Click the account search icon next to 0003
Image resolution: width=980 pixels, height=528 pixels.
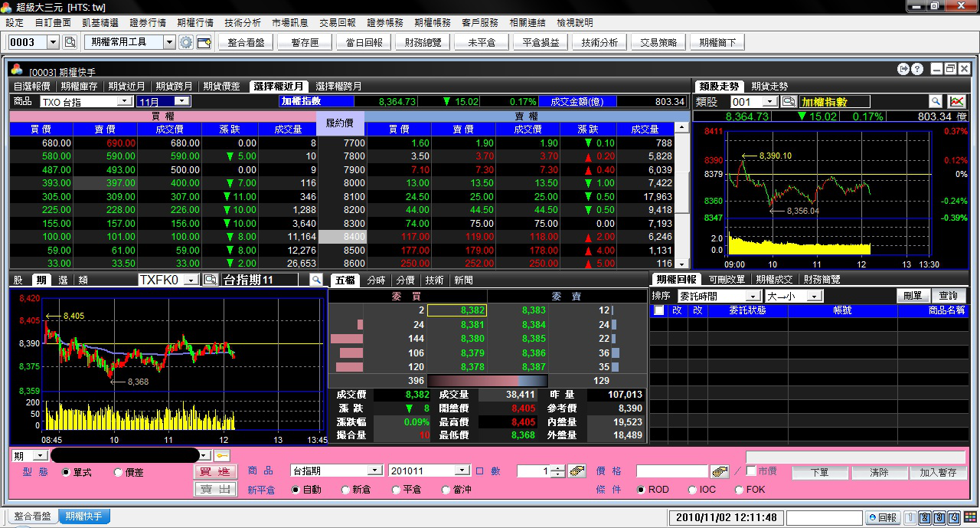70,42
